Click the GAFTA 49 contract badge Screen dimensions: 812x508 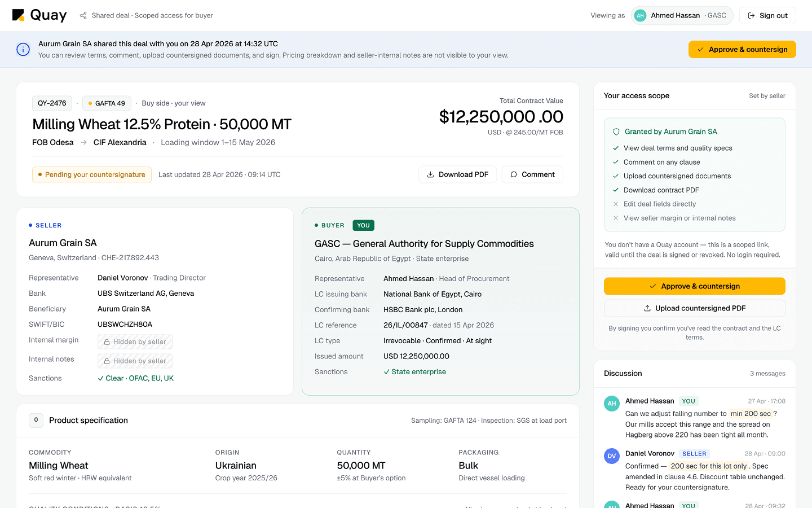tap(107, 103)
